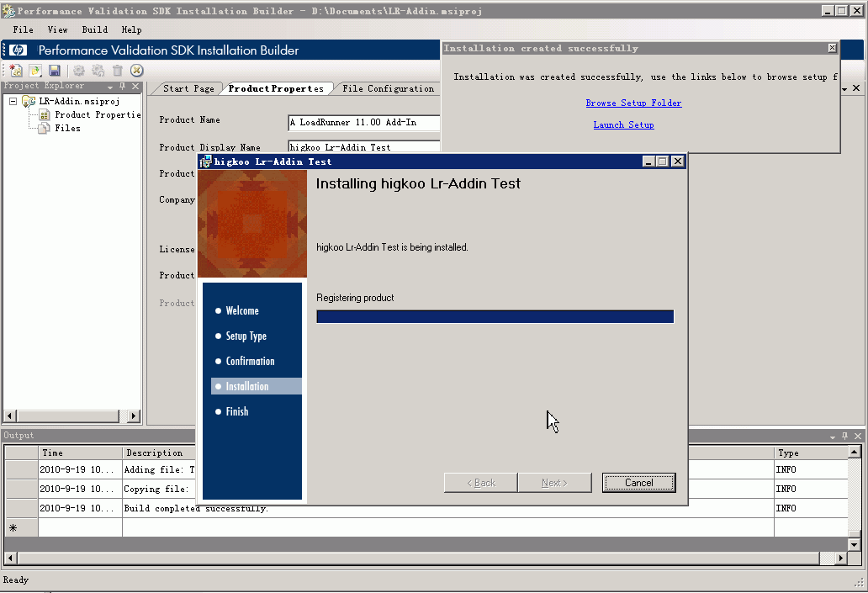Screen dimensions: 868x593
Task: Select the Build completed successfully output row
Action: 426,508
